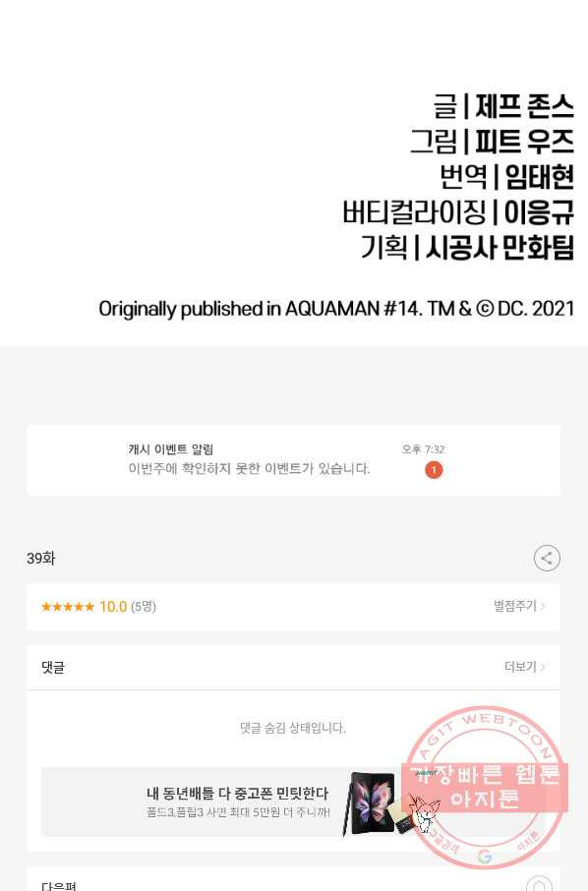Open 별점주기 to rate this episode
Screen dimensions: 588x891
pyautogui.click(x=514, y=606)
